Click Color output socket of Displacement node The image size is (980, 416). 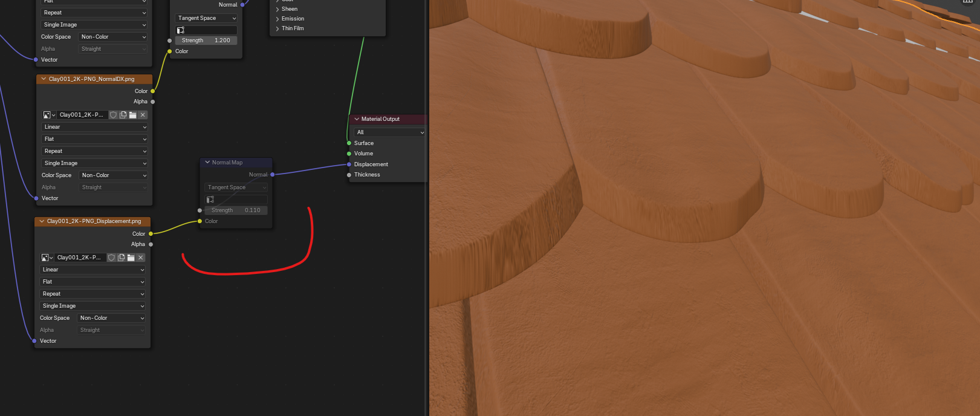pyautogui.click(x=151, y=234)
